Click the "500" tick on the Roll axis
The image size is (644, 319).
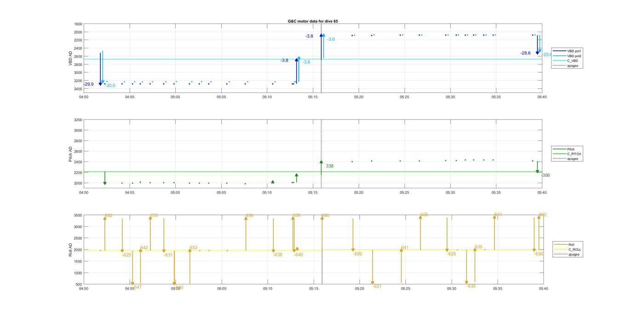80,284
